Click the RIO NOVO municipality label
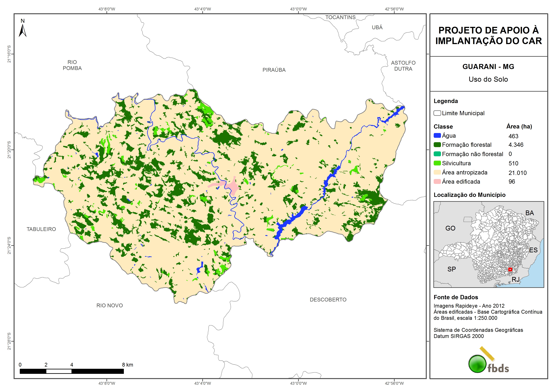 [x=109, y=306]
